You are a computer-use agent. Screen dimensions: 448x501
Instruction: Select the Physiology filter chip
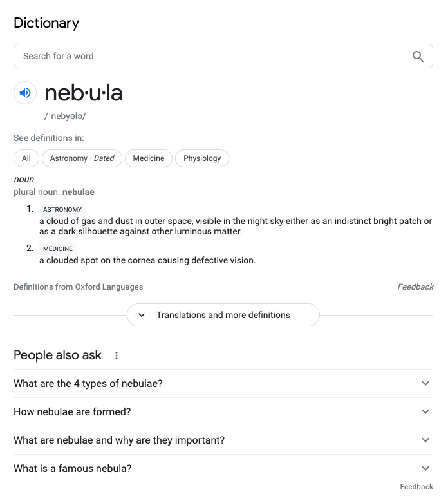(202, 158)
